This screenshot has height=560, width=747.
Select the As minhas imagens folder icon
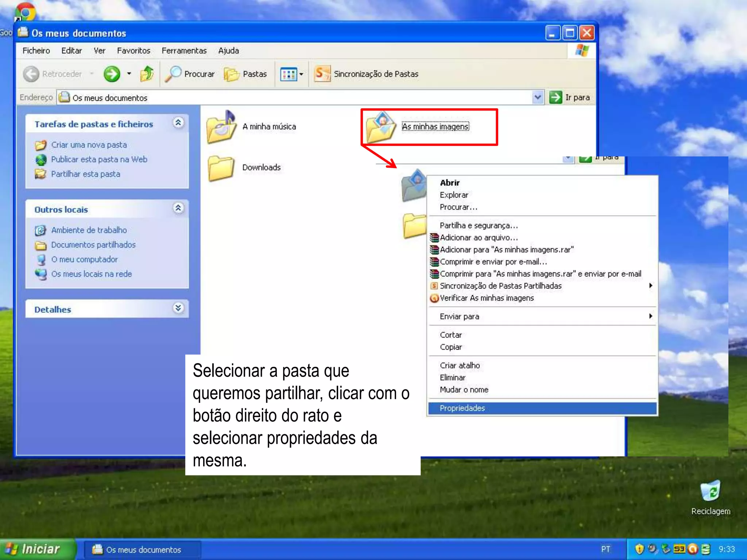[x=381, y=127]
